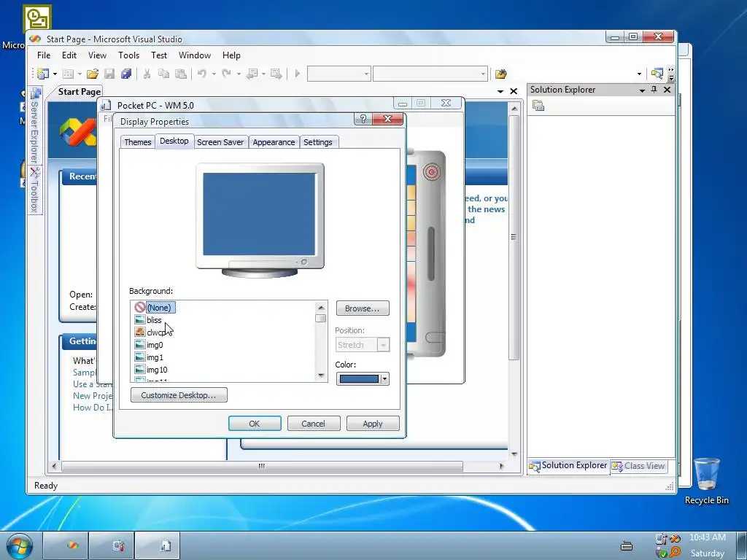Click OK in Display Properties
The width and height of the screenshot is (747, 560).
point(255,424)
